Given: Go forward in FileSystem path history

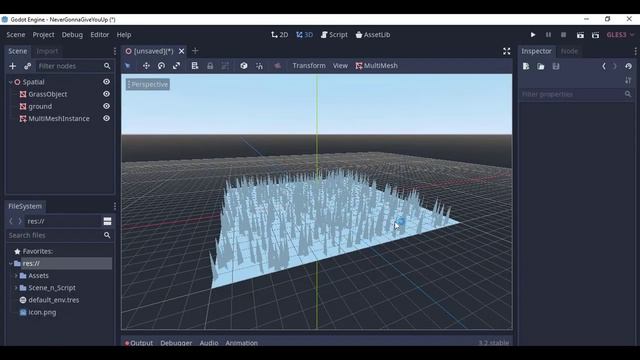Looking at the screenshot, I should click(20, 221).
